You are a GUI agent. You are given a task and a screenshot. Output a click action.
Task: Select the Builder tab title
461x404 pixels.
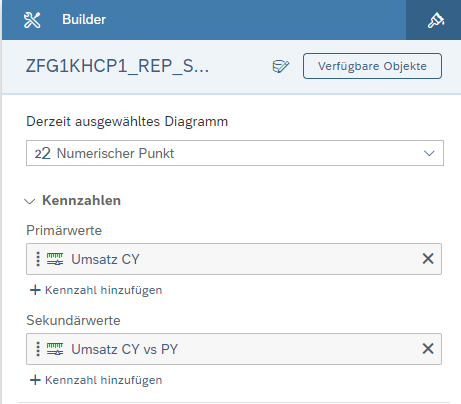coord(84,20)
